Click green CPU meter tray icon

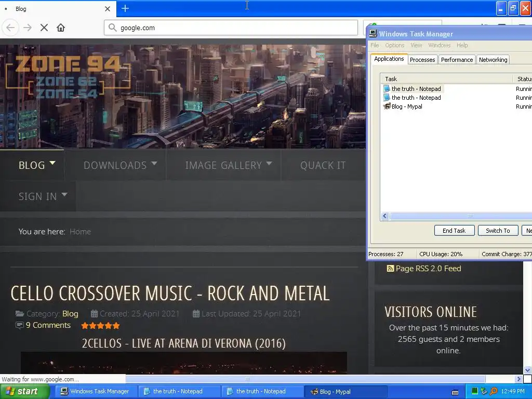pyautogui.click(x=475, y=391)
